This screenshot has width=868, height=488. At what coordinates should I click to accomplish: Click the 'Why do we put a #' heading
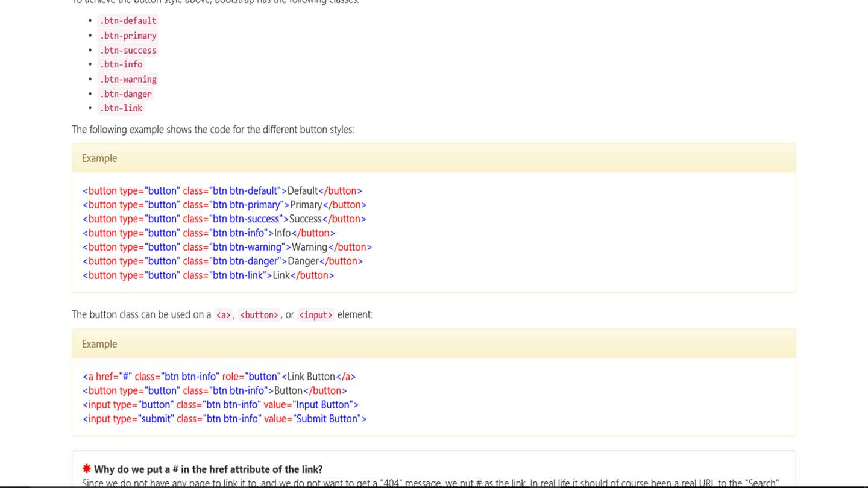(208, 469)
